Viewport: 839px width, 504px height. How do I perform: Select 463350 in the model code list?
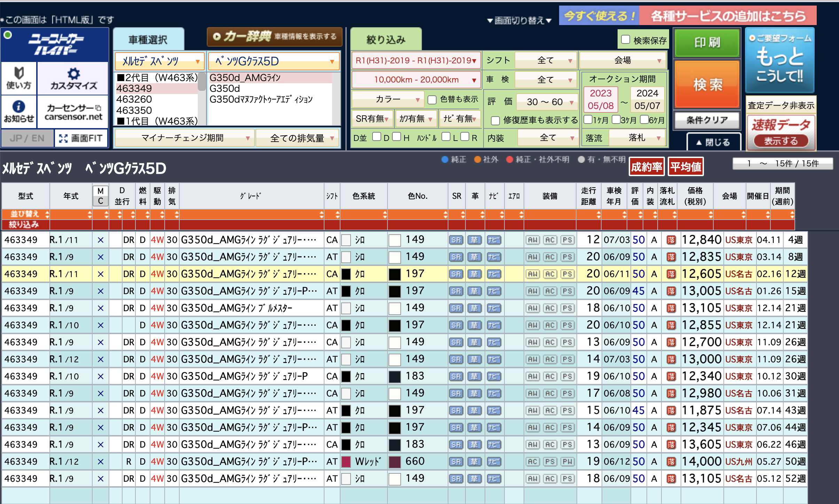(134, 110)
